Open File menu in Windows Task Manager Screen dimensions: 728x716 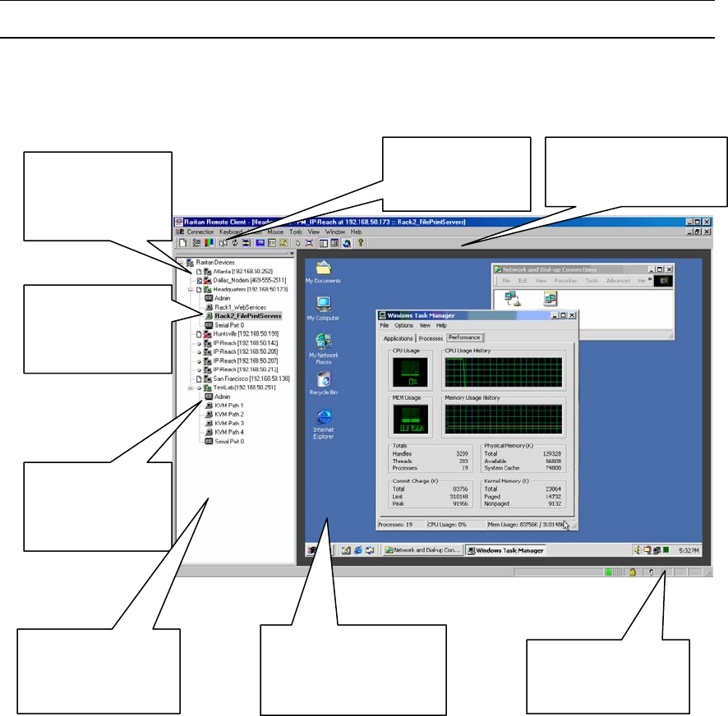(x=385, y=326)
